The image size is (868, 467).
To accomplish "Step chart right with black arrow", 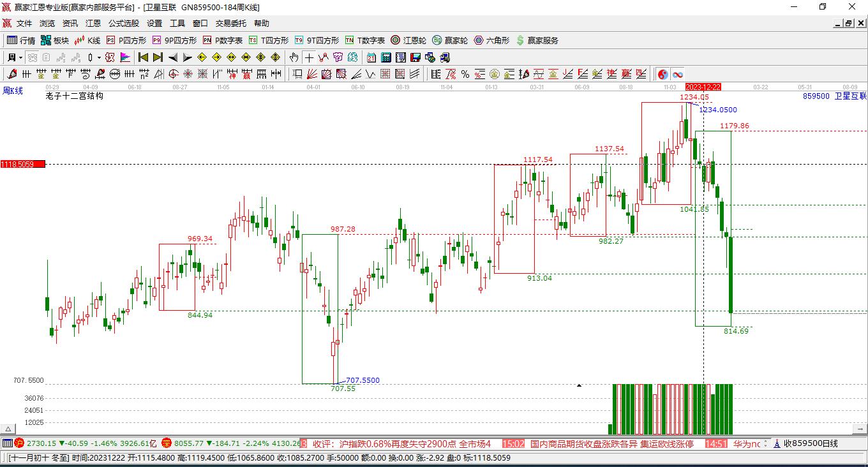I will (x=187, y=57).
